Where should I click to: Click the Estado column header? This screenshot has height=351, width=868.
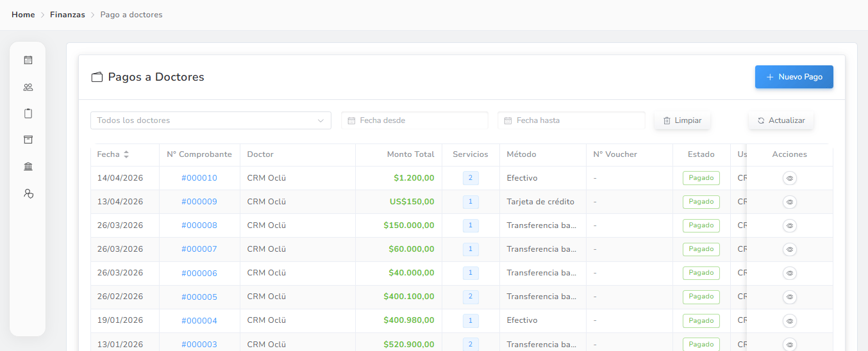coord(701,154)
